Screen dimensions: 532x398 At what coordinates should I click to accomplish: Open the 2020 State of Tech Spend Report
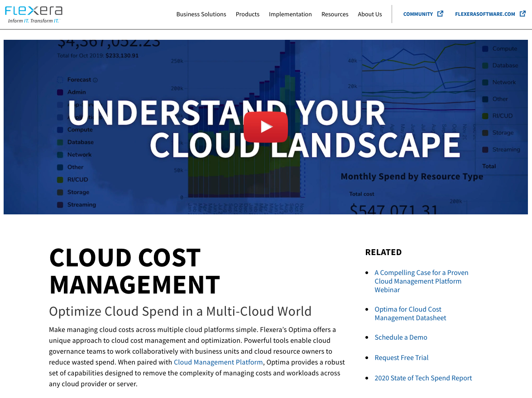coord(423,378)
